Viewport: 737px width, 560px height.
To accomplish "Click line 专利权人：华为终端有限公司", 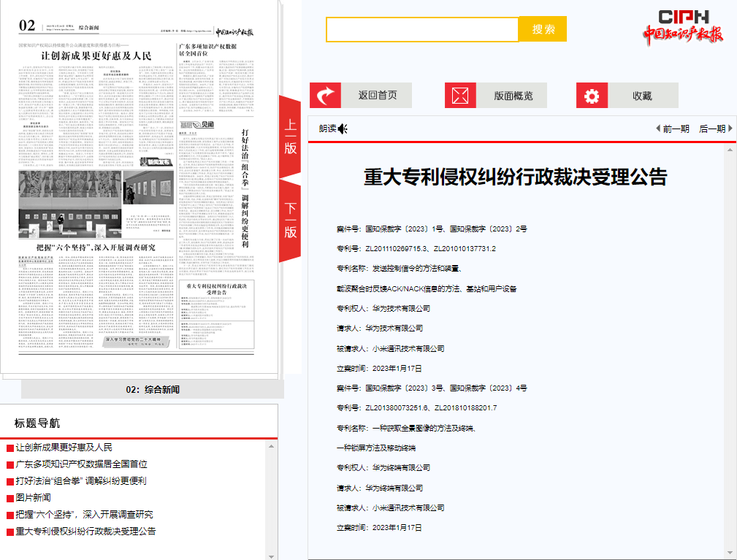I will coord(383,467).
